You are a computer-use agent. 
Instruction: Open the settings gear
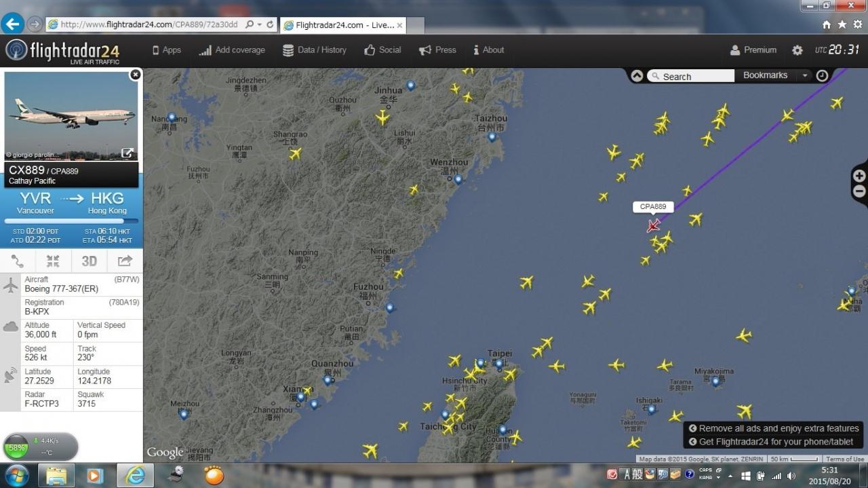(x=797, y=50)
